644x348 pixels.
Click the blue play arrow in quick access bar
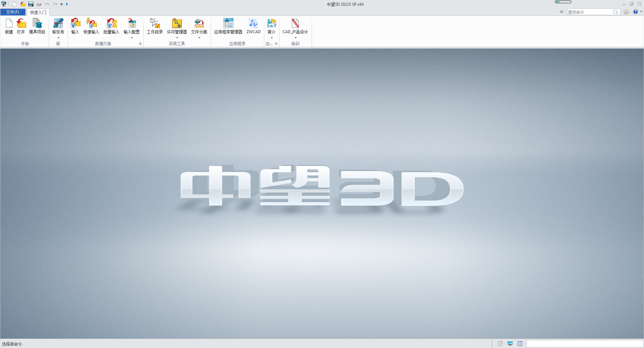67,4
